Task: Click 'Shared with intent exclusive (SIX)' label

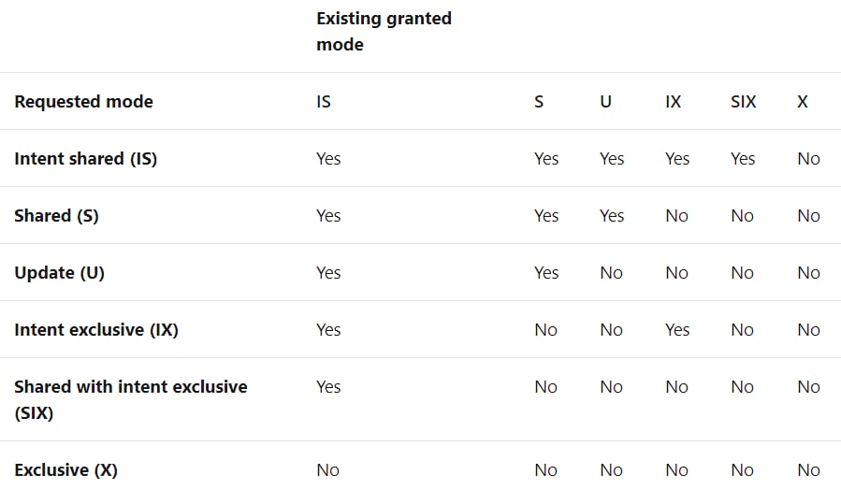Action: (x=131, y=399)
